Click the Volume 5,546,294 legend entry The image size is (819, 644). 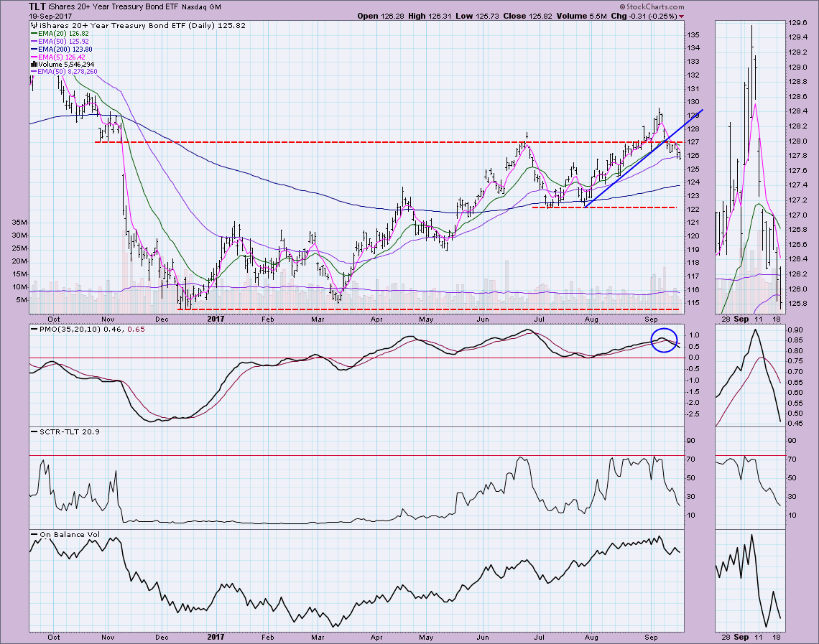68,65
